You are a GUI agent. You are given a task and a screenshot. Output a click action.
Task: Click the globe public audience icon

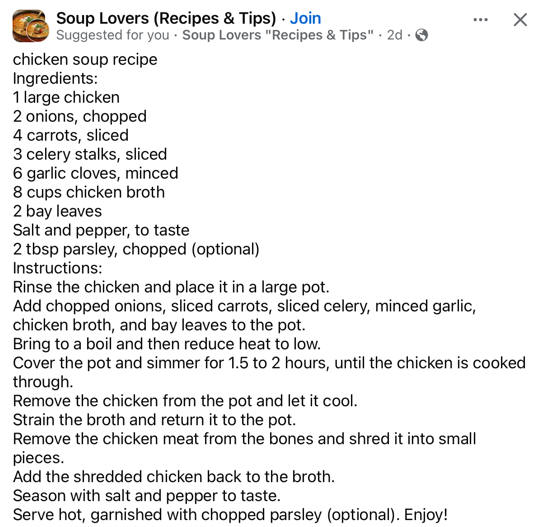(421, 35)
